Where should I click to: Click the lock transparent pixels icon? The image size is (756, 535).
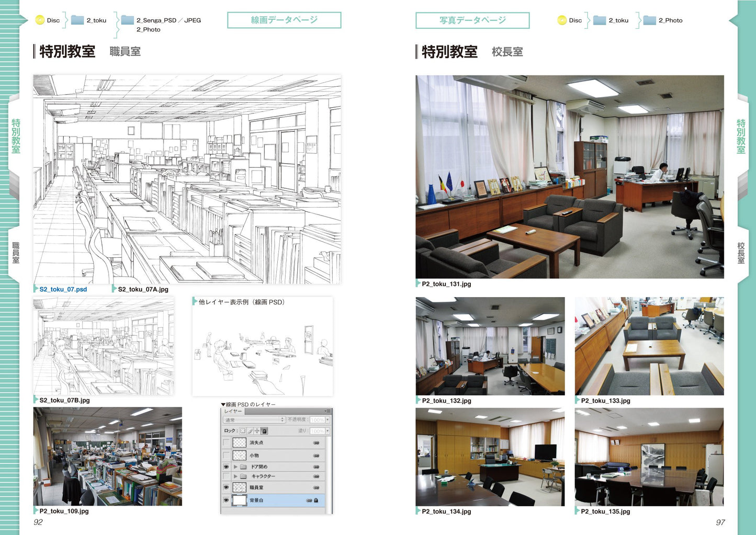coord(243,431)
